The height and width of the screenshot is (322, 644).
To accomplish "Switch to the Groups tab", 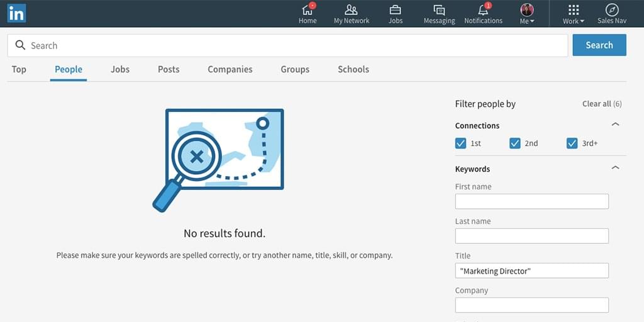I will [x=295, y=69].
